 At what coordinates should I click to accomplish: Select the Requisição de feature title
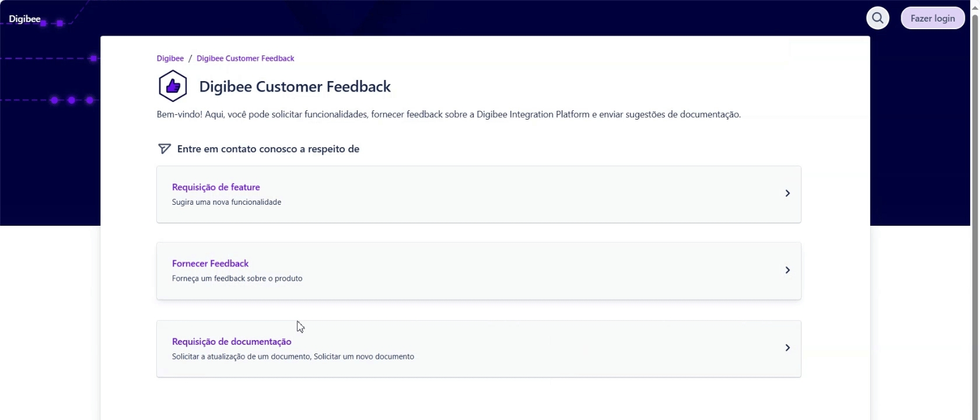pyautogui.click(x=216, y=187)
